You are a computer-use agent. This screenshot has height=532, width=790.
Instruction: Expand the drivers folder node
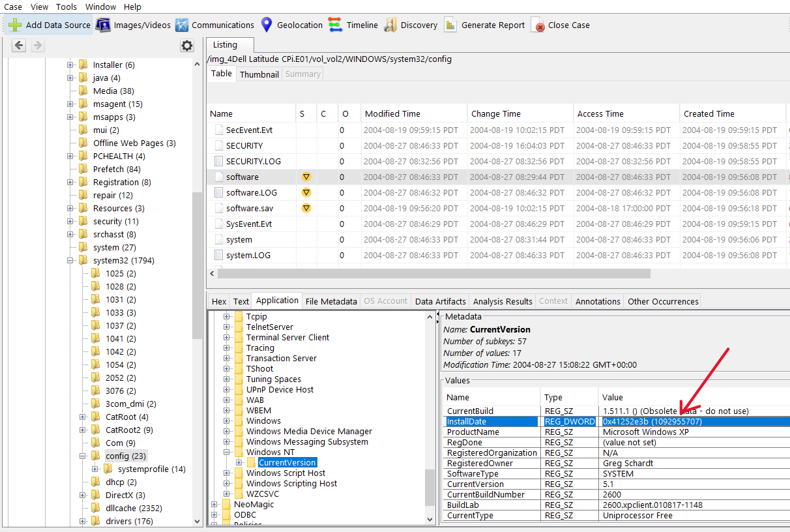pos(83,521)
